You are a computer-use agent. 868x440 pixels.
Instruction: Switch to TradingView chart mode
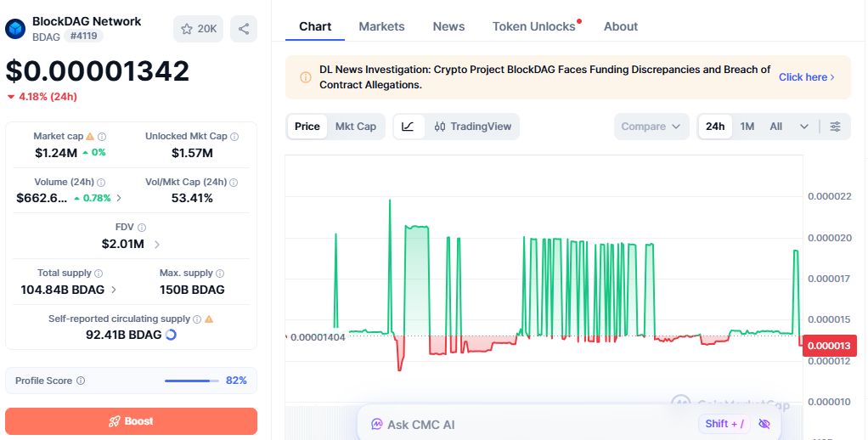point(473,127)
